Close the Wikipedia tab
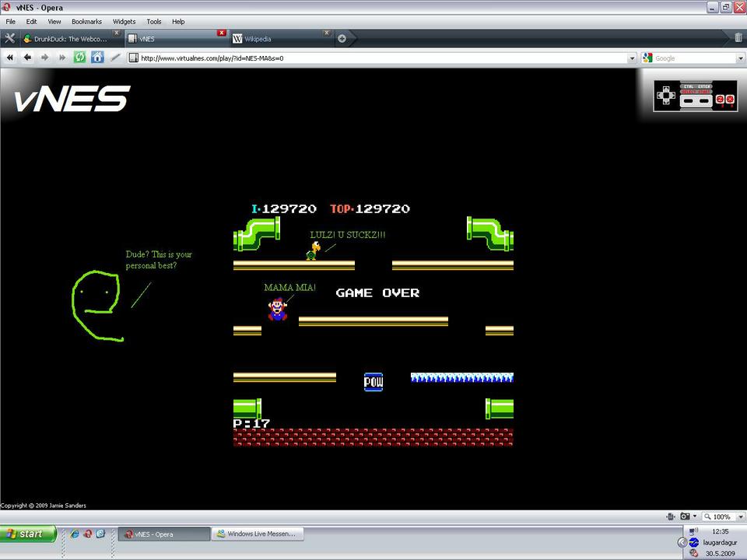Image resolution: width=747 pixels, height=560 pixels. [x=326, y=33]
